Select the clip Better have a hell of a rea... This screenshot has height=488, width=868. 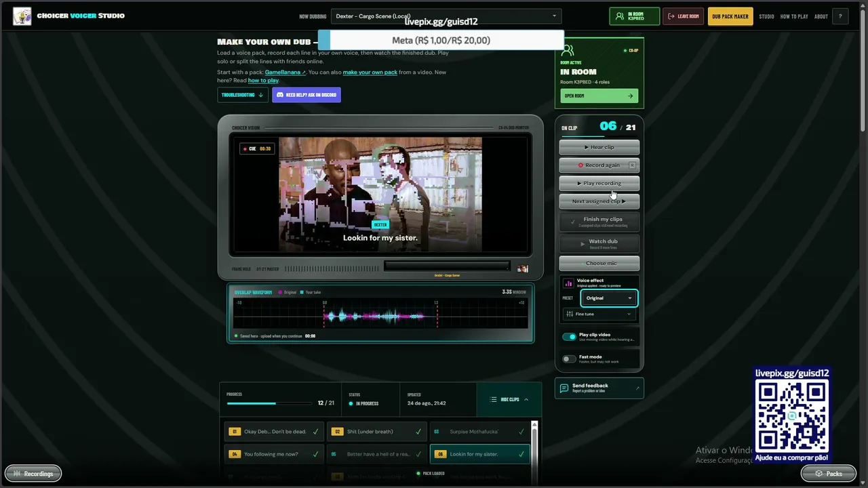click(x=376, y=454)
